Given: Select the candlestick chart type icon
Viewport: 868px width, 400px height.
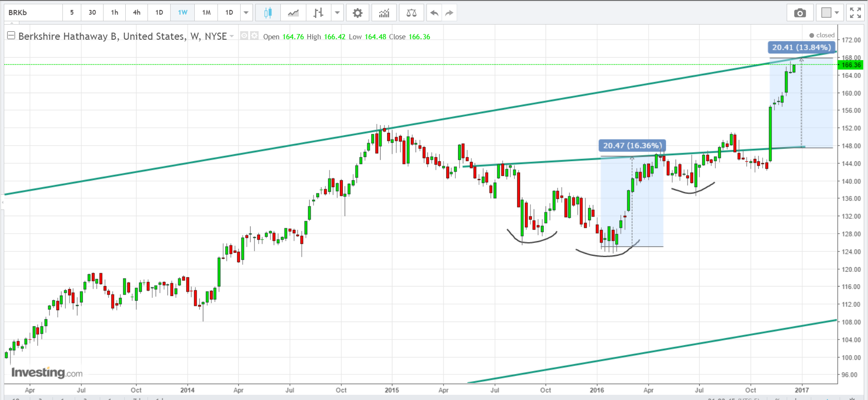Looking at the screenshot, I should tap(268, 13).
